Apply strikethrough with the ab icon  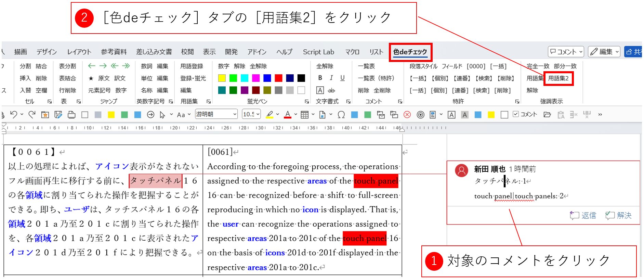[331, 90]
